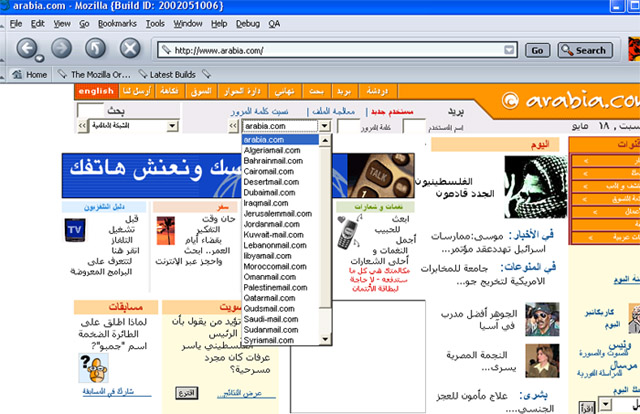Open the QA menu
This screenshot has height=414, width=640.
274,24
